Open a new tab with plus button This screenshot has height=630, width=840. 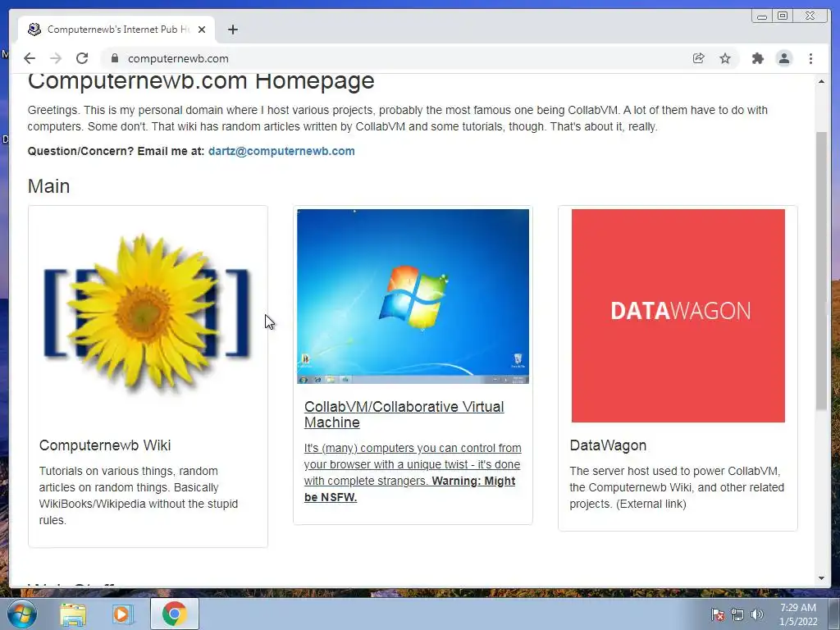(232, 30)
